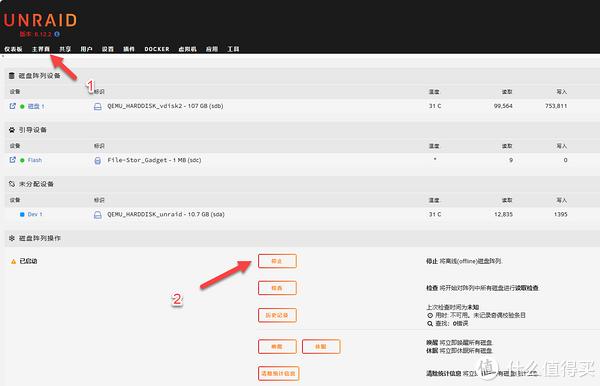Viewport: 600px width, 386px height.
Task: Click the drive icon beside File-Stor_Gadget
Action: coord(98,161)
